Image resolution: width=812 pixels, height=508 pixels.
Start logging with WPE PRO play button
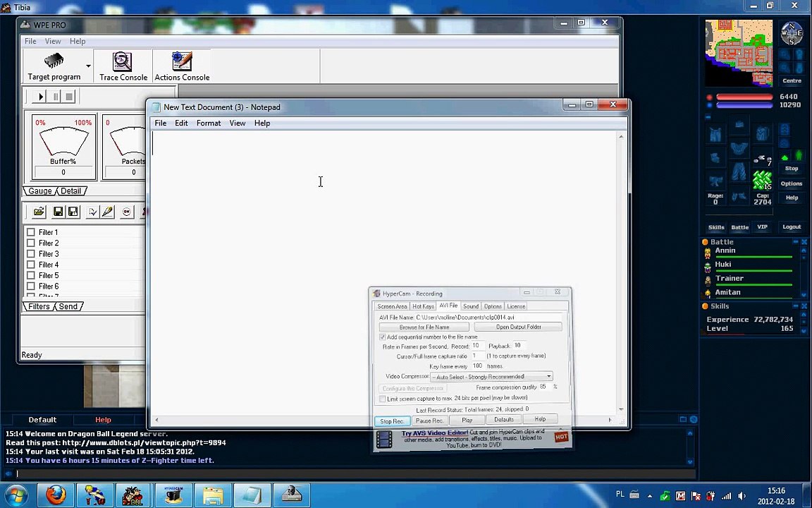point(40,97)
